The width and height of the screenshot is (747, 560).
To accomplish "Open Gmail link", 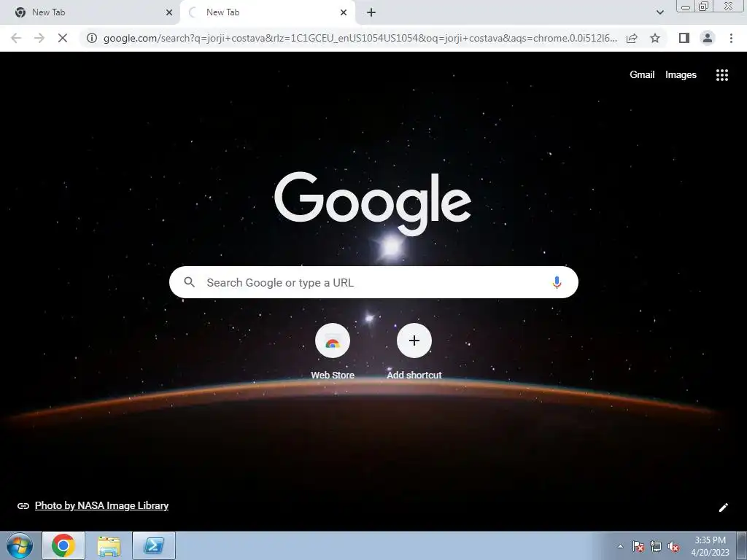I will pyautogui.click(x=642, y=75).
